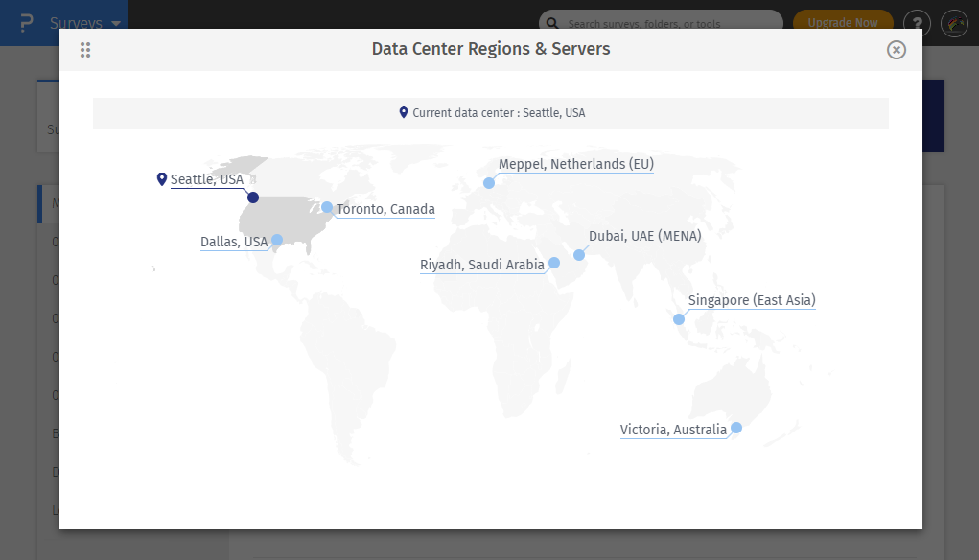This screenshot has height=560, width=979.
Task: Click the 'Current data center : Seattle, USA' text
Action: point(499,113)
